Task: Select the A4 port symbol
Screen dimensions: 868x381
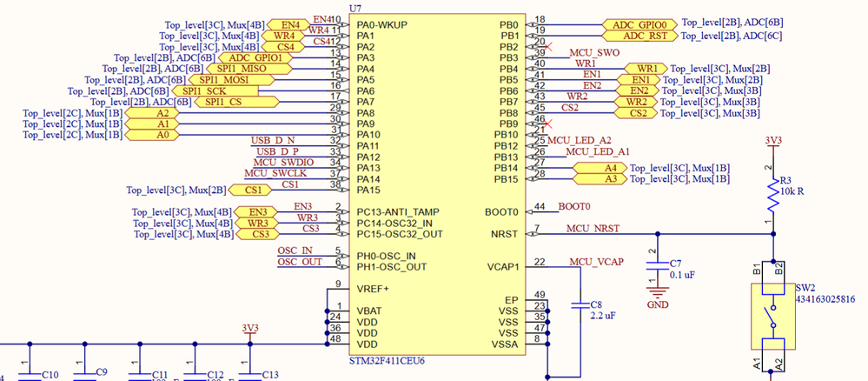Action: point(600,168)
